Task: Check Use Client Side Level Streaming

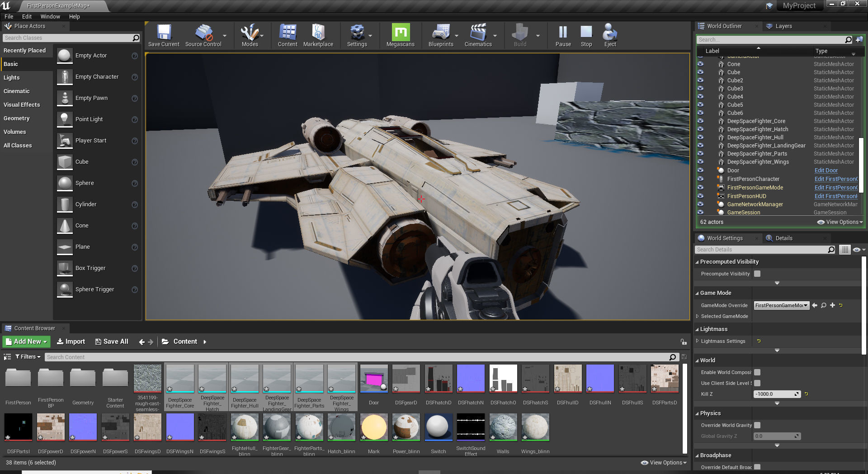Action: click(x=757, y=383)
